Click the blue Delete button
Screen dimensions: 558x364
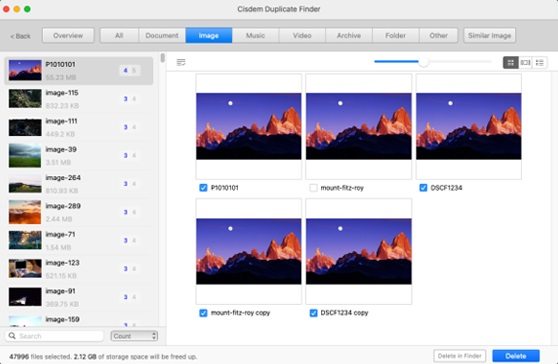[x=516, y=356]
